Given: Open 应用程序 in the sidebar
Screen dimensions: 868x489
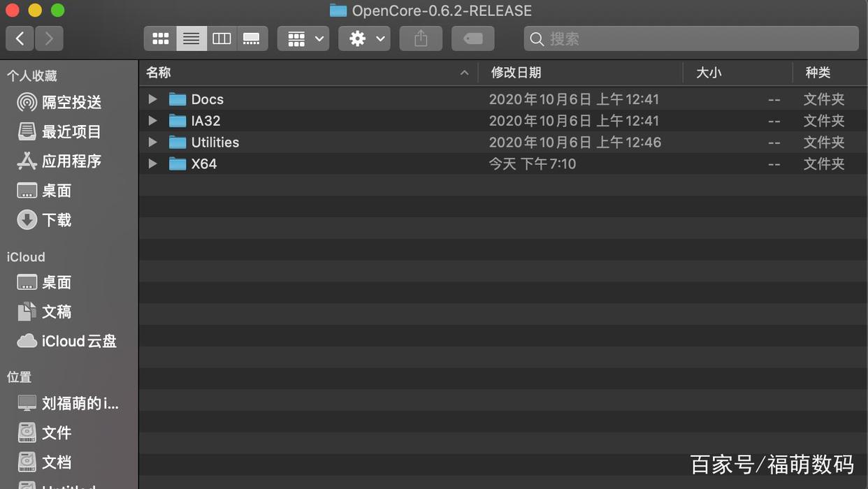Looking at the screenshot, I should pos(59,161).
